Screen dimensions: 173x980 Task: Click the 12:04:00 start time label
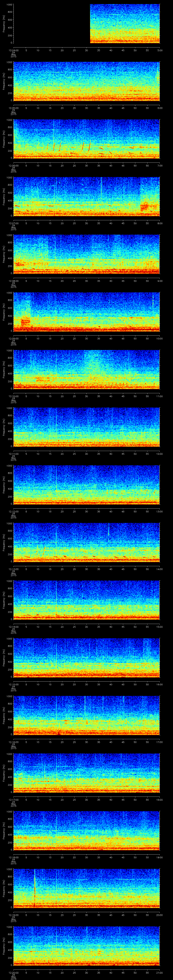tap(13, 50)
